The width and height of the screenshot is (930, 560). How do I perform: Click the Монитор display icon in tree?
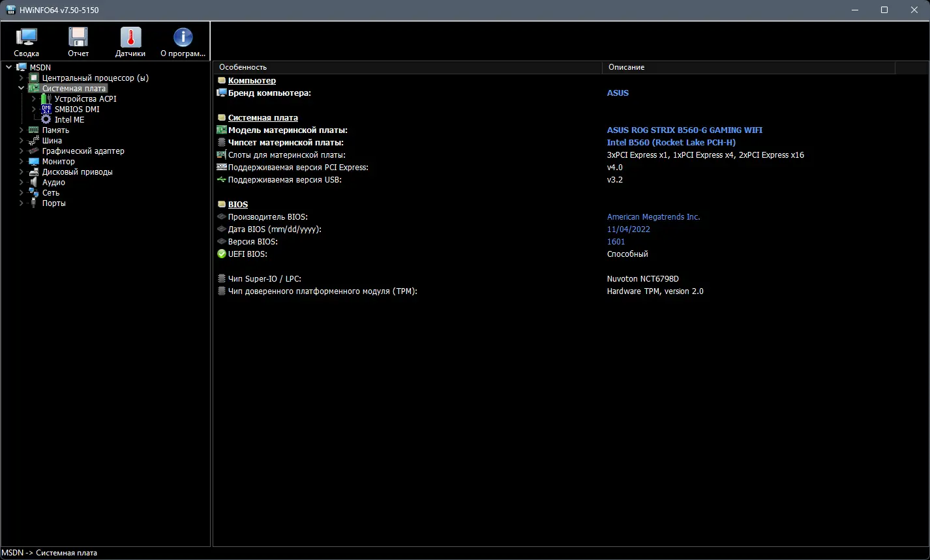[34, 162]
